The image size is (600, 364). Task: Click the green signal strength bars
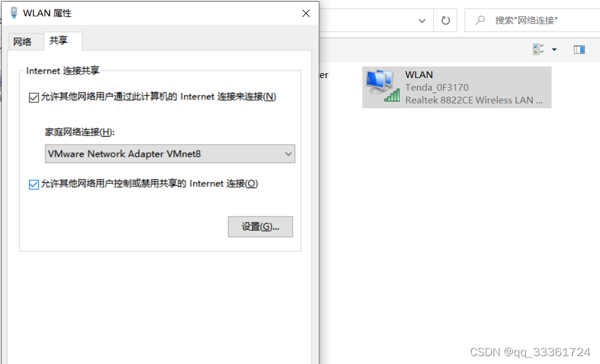coord(392,95)
